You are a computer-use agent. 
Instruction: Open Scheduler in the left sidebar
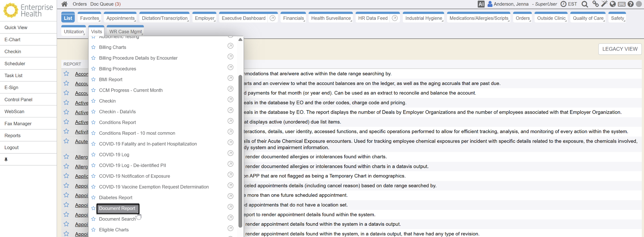tap(15, 64)
